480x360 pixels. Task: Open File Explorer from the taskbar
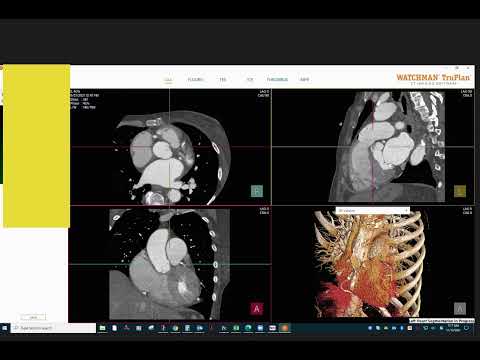click(x=102, y=328)
